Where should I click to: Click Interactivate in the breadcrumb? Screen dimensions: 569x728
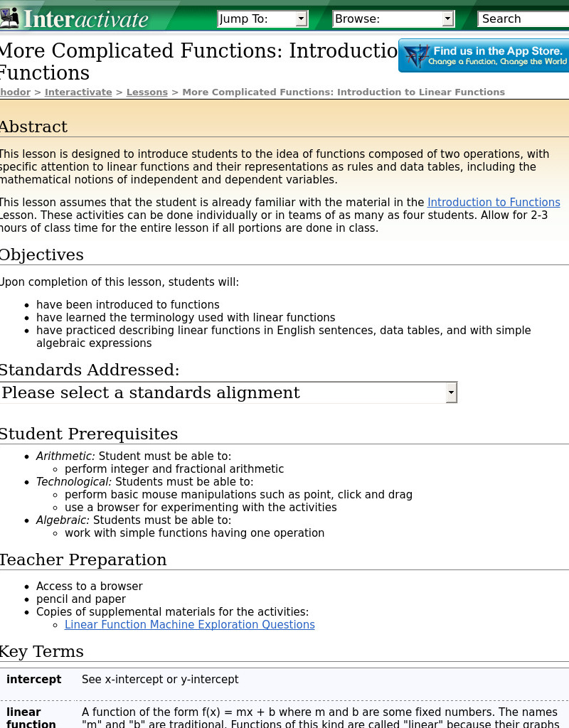pos(78,92)
